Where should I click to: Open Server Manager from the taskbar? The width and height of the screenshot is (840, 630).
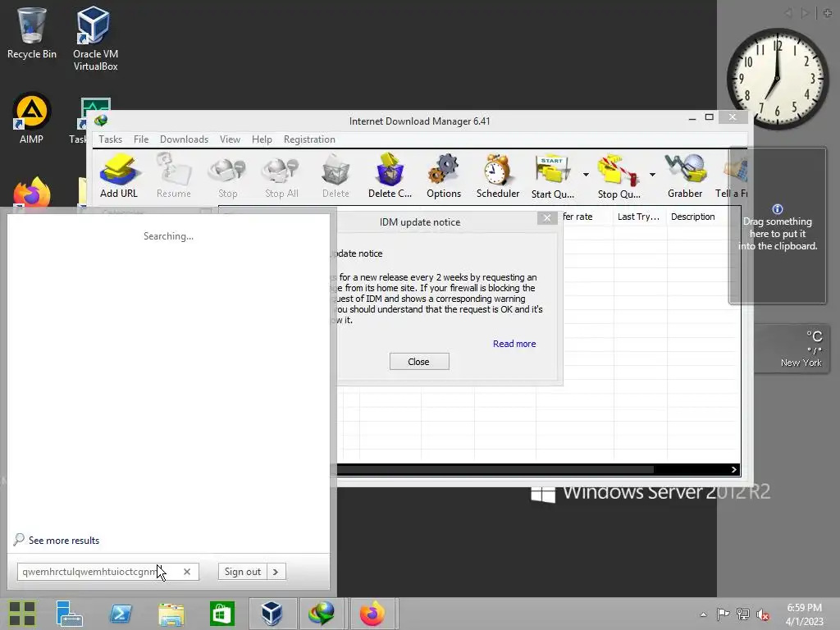[x=69, y=614]
